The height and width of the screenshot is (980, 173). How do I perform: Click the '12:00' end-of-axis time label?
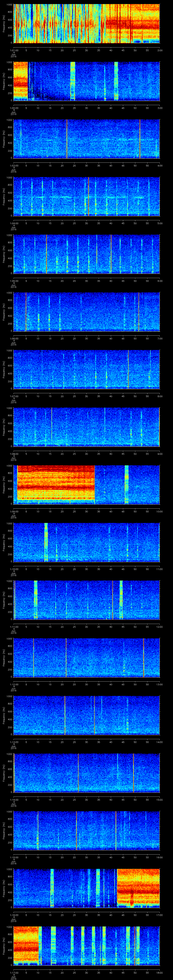(159, 627)
